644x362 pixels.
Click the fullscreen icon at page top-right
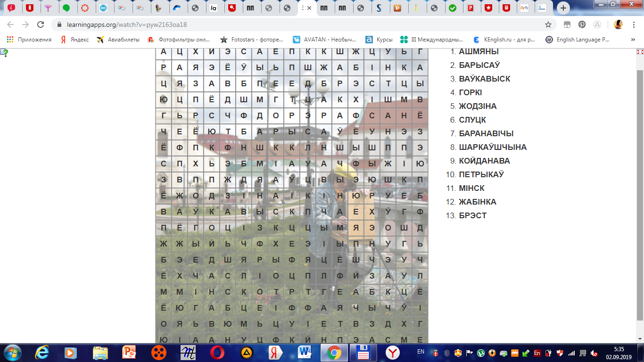(x=640, y=52)
